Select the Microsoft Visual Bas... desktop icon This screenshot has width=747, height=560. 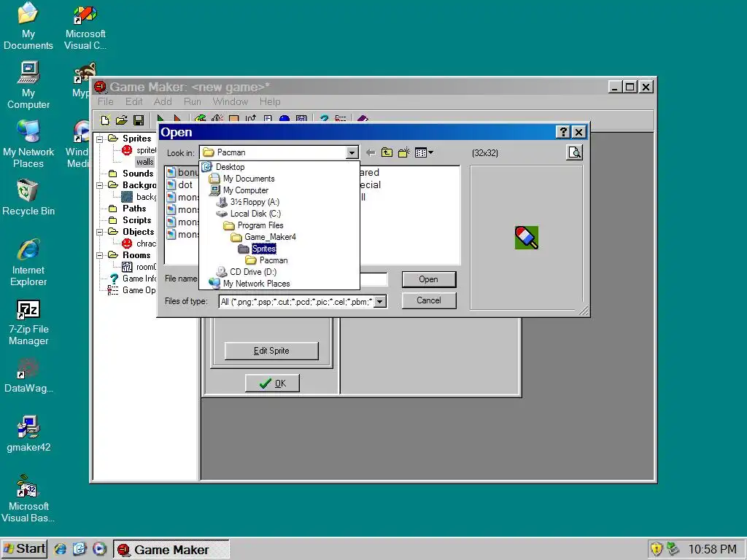[x=28, y=499]
